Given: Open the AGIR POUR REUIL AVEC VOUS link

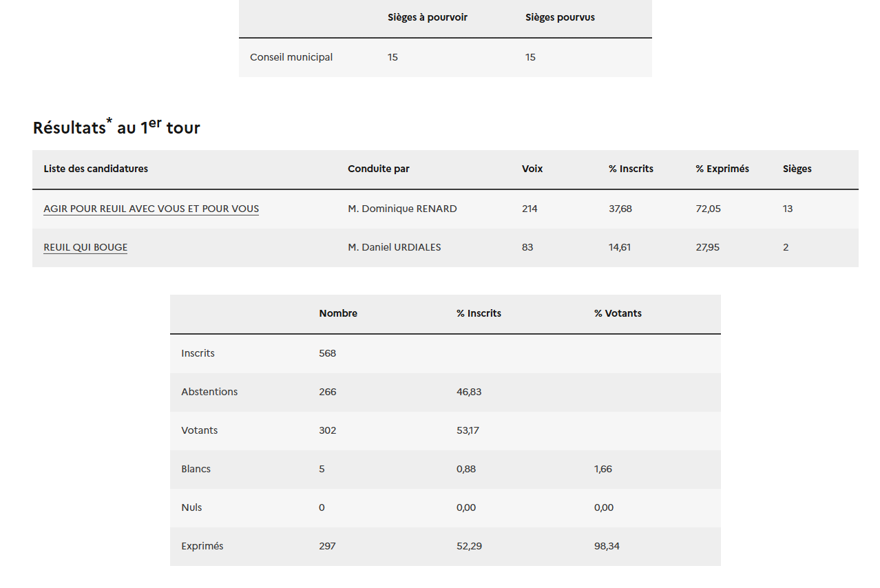Looking at the screenshot, I should 151,209.
